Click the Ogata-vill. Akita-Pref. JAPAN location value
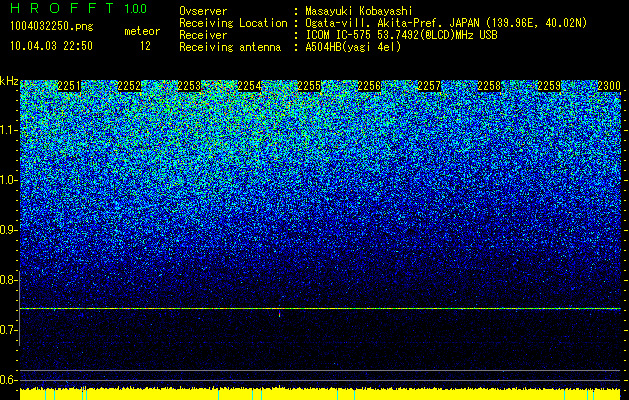The height and width of the screenshot is (400, 629). (446, 24)
